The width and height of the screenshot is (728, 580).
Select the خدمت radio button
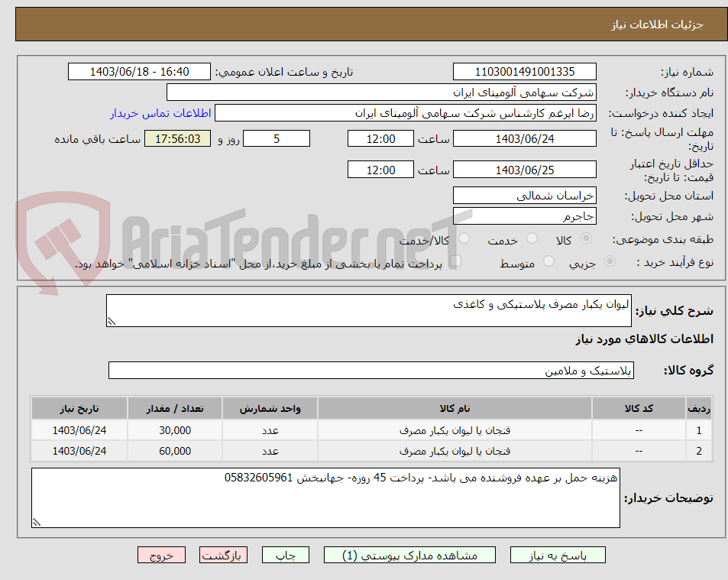(x=532, y=238)
